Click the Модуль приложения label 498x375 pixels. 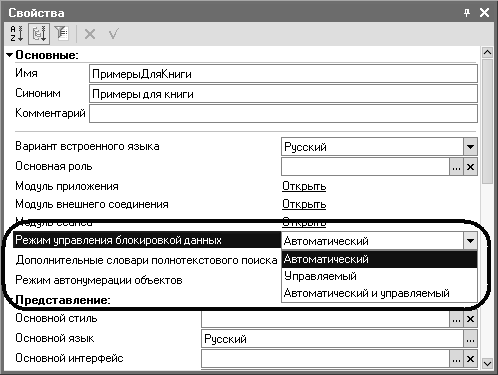67,186
